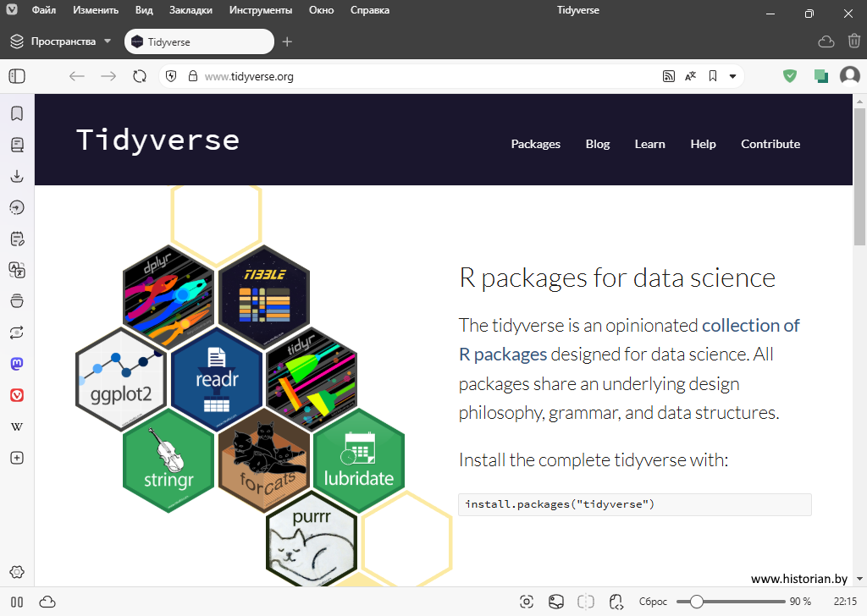Screen dimensions: 867x616
Task: Open the Reading List panel
Action: point(17,145)
